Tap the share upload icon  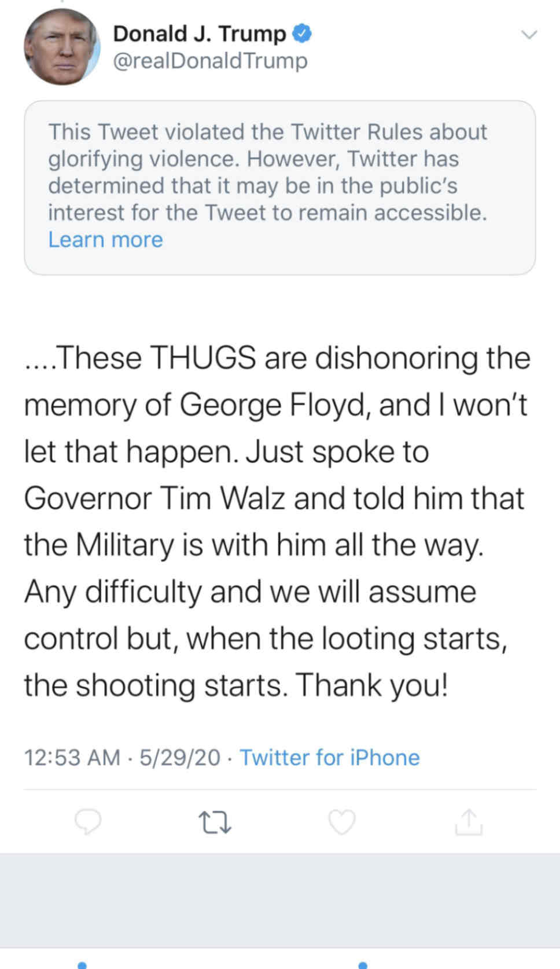click(468, 822)
